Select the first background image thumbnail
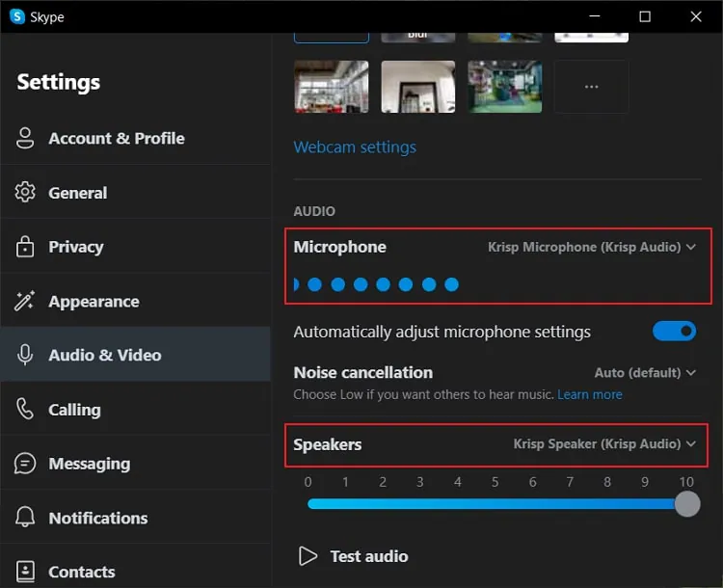The image size is (723, 588). [331, 87]
